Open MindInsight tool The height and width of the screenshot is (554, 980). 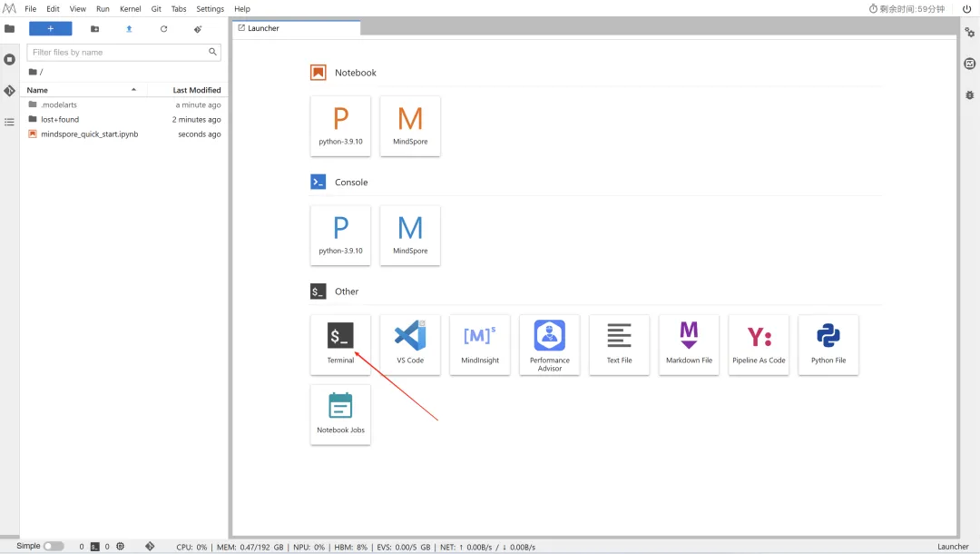pos(479,344)
